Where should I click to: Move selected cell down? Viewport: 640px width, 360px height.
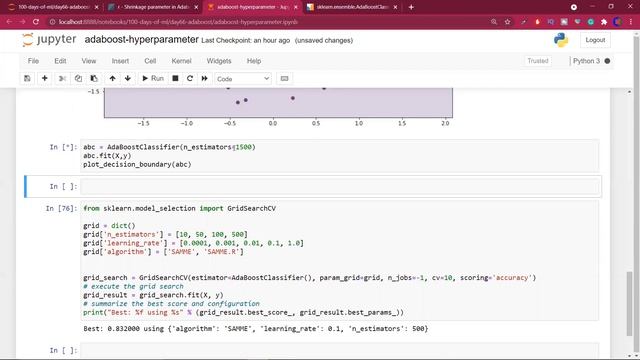tap(128, 78)
